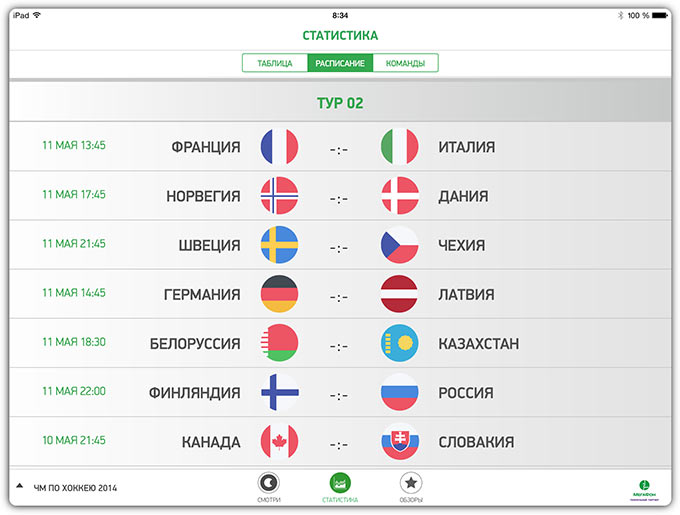Open the Обзоры star icon
Screen dimensions: 680x515
coord(411,483)
